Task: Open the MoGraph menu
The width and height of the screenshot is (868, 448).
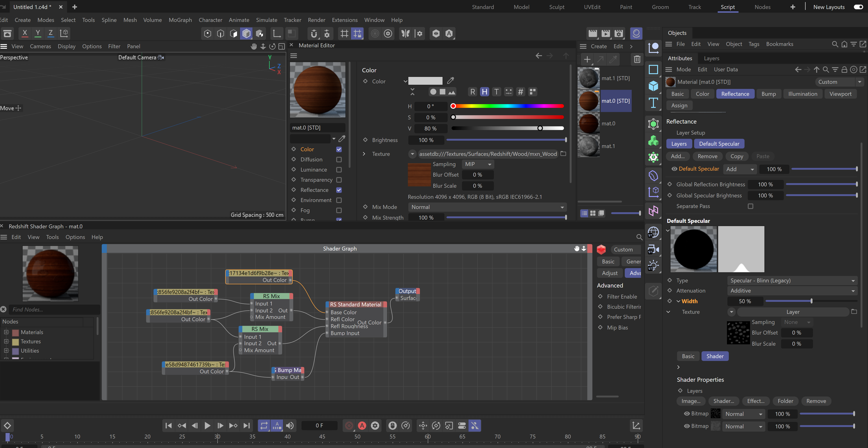Action: [x=180, y=20]
